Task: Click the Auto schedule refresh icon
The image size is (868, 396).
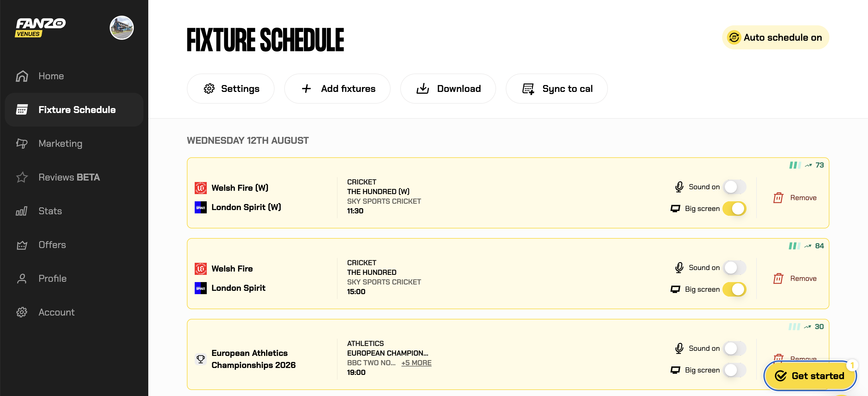Action: tap(734, 37)
